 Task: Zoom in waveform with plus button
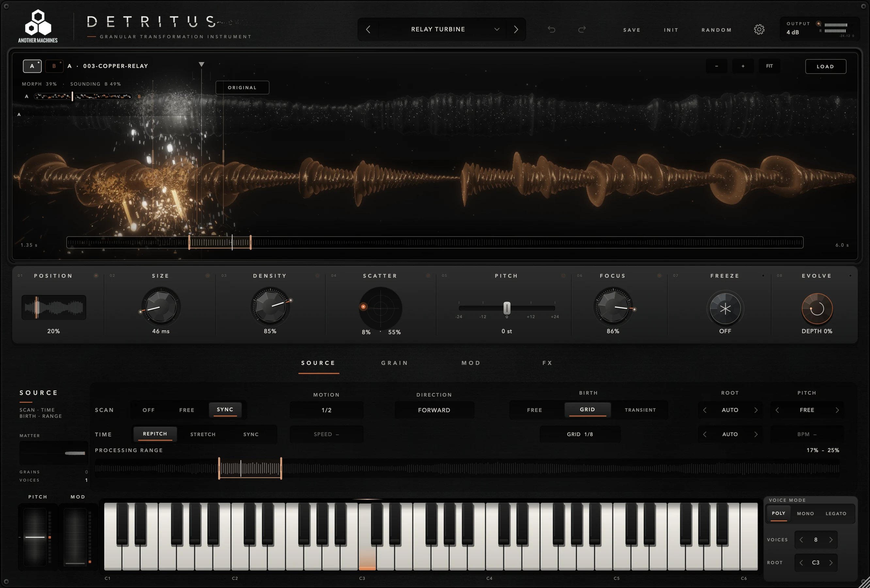tap(743, 66)
